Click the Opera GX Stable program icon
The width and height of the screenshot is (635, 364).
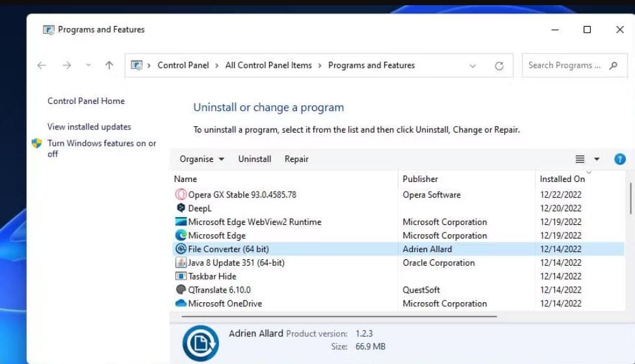pos(181,194)
